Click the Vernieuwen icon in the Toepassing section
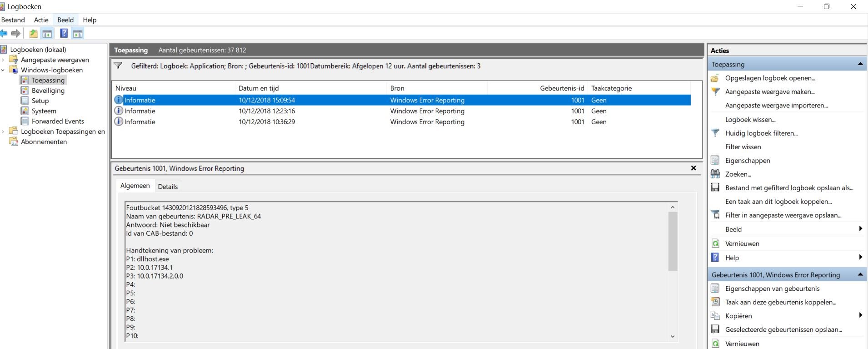Screen dimensions: 868x349 click(x=715, y=243)
